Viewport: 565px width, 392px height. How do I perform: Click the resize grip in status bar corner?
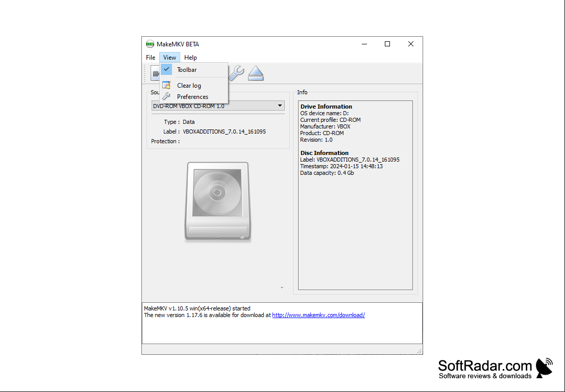[419, 351]
